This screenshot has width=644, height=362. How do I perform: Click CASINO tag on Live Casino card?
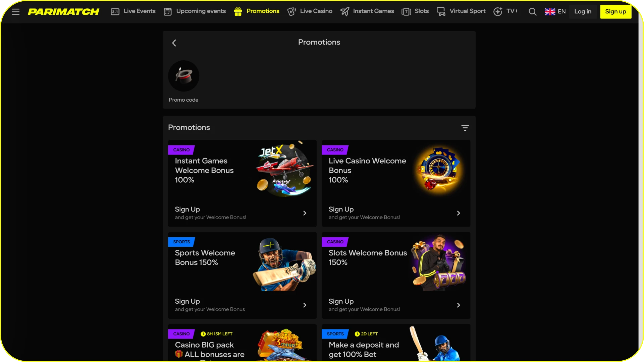(x=335, y=150)
